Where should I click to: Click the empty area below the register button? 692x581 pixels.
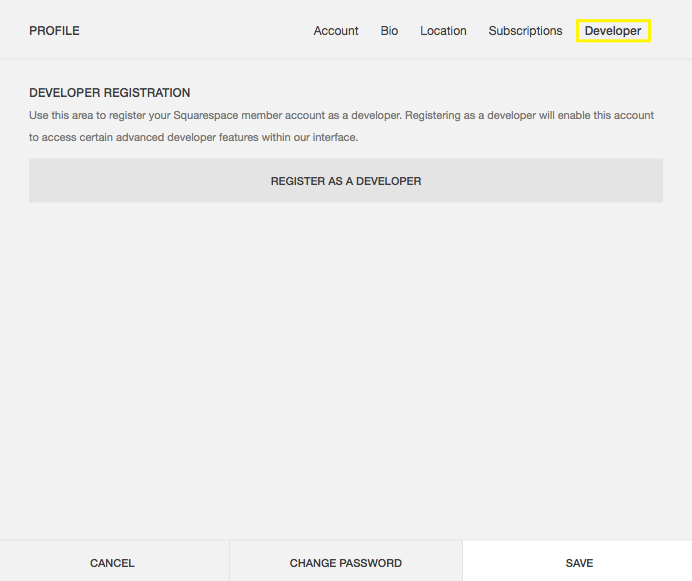[345, 370]
